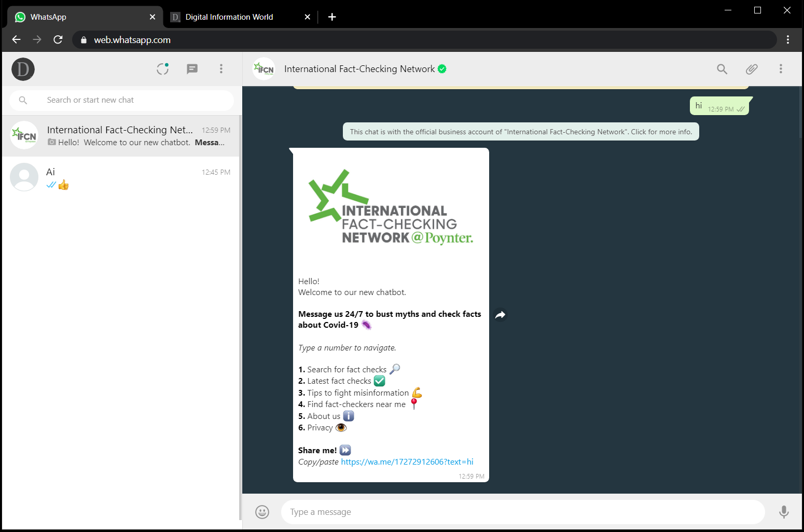Click the web.whatsapp.com address bar

pos(424,40)
